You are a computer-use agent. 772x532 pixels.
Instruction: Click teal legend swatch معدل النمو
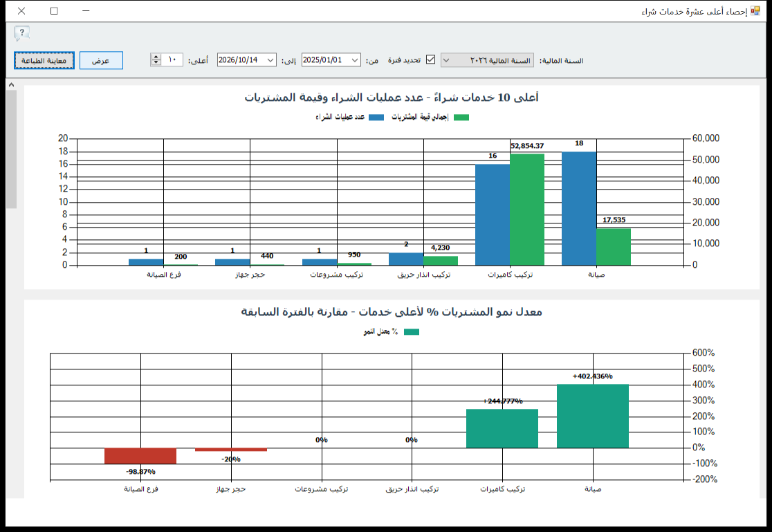412,332
